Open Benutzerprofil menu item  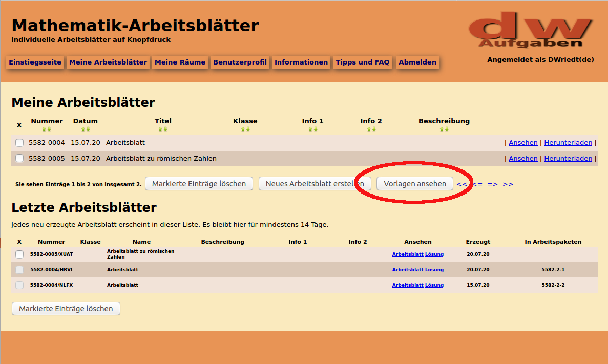click(240, 62)
